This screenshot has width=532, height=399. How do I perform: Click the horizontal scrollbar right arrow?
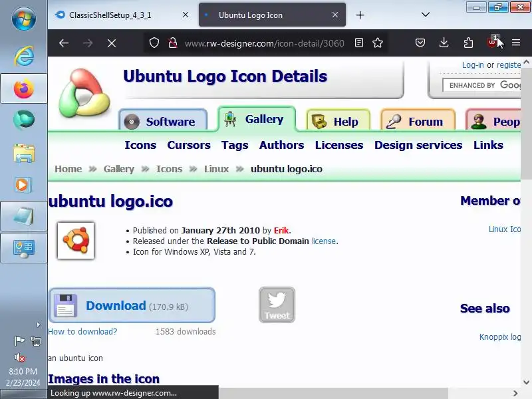pyautogui.click(x=515, y=393)
